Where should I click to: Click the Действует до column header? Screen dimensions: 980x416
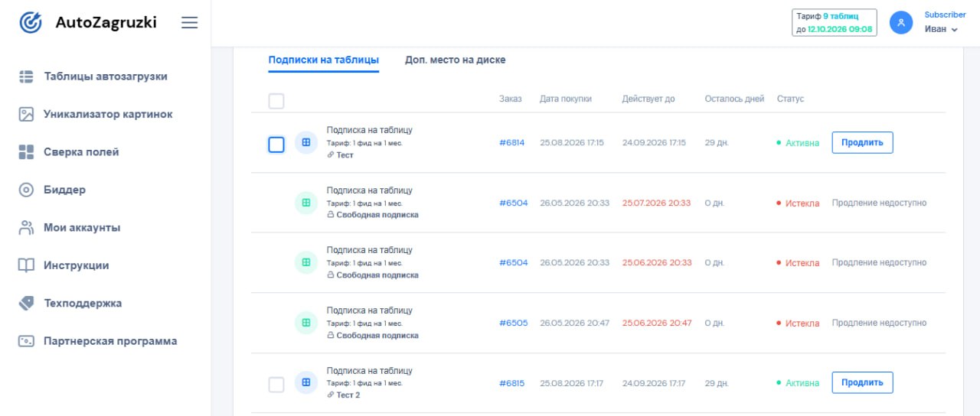pos(648,99)
